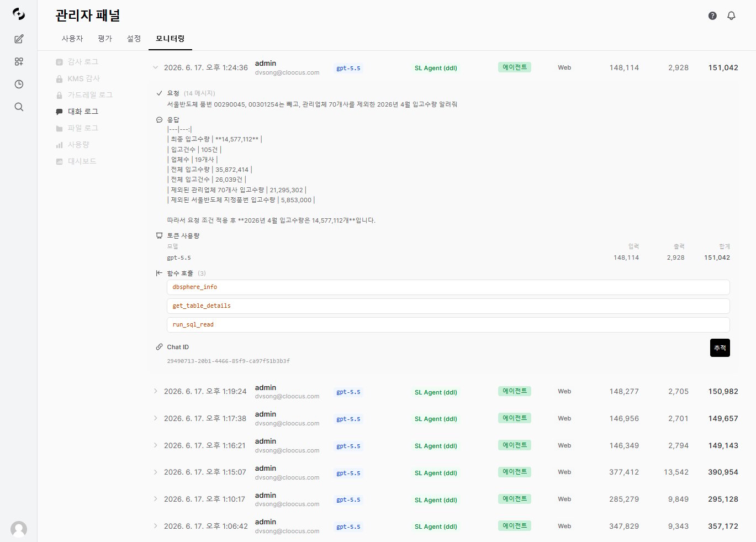Switch to the 설정 tab
Viewport: 756px width, 542px height.
134,39
